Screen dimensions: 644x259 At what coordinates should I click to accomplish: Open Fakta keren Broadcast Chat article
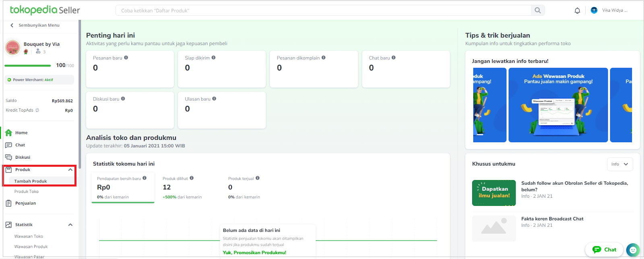(552, 219)
